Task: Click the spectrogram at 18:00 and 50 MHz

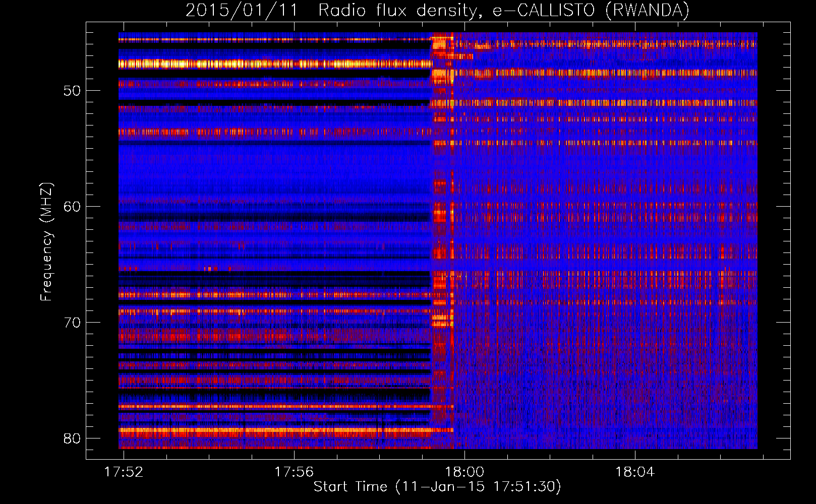Action: 464,91
